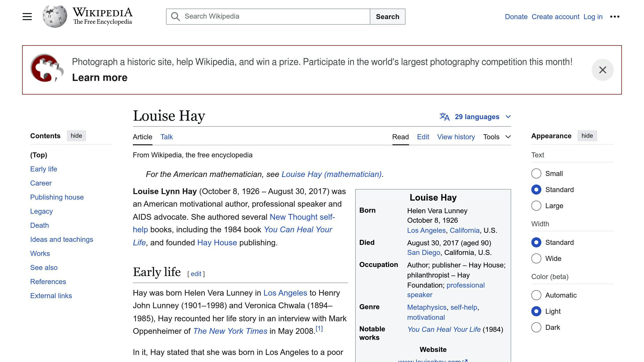Open the more options ellipsis menu
Screen dimensions: 644x362
point(615,17)
